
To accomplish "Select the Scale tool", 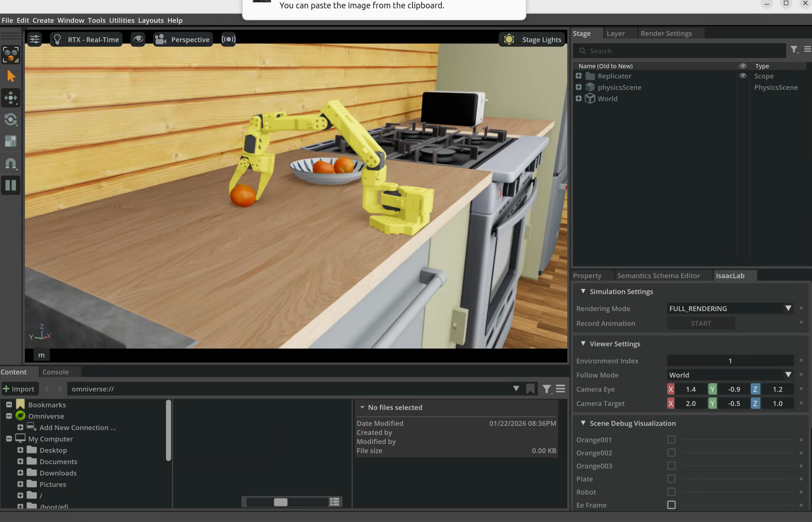I will 11,141.
